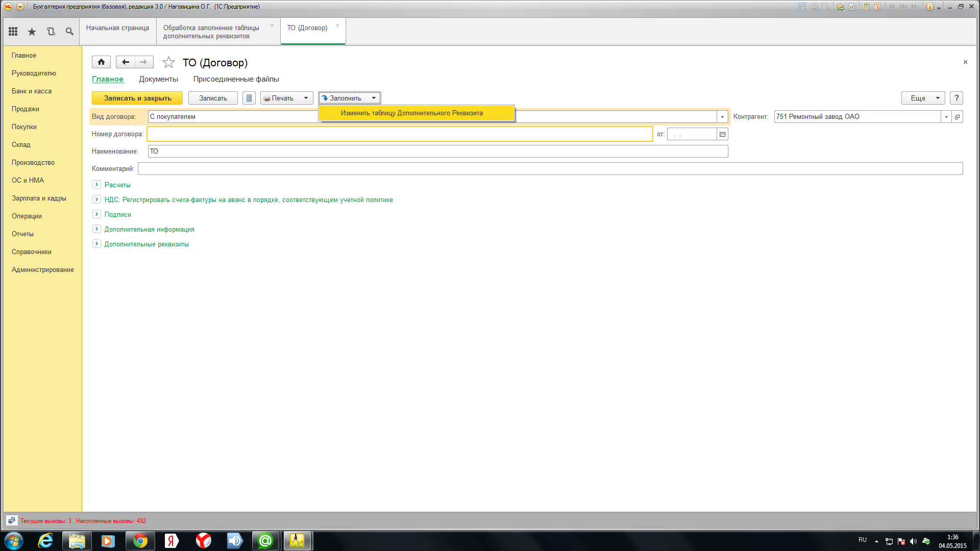Click the Наименование input field

click(438, 152)
